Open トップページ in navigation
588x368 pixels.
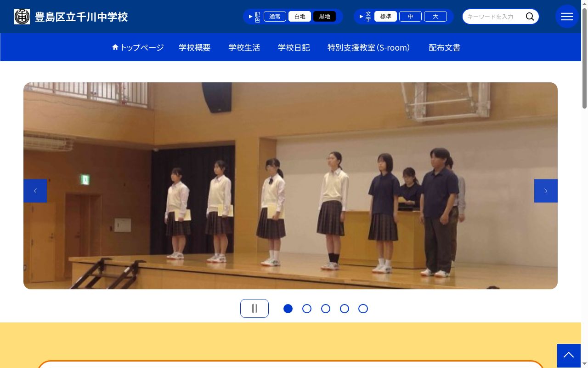coord(138,47)
